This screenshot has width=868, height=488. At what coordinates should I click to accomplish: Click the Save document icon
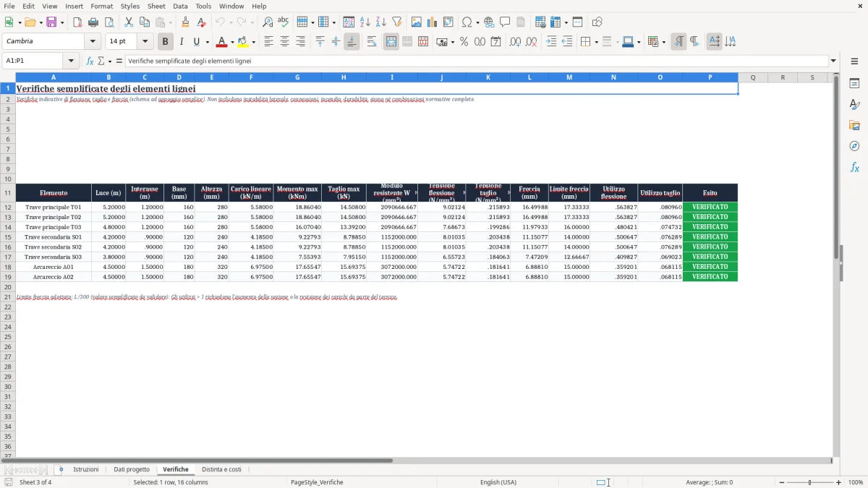pos(51,22)
